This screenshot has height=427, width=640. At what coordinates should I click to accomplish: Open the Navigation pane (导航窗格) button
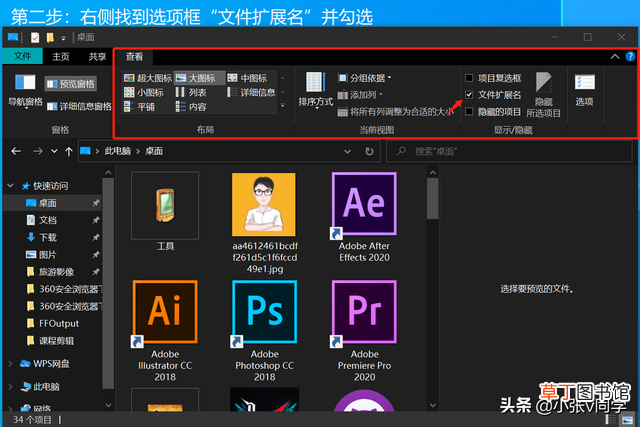pyautogui.click(x=25, y=91)
